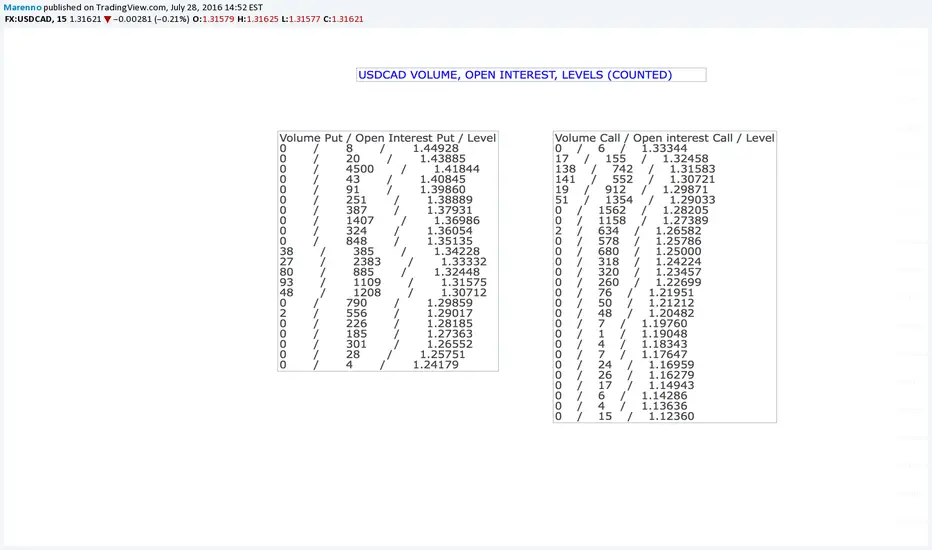Image resolution: width=932 pixels, height=550 pixels.
Task: Select call level 1.30721
Action: coord(692,179)
